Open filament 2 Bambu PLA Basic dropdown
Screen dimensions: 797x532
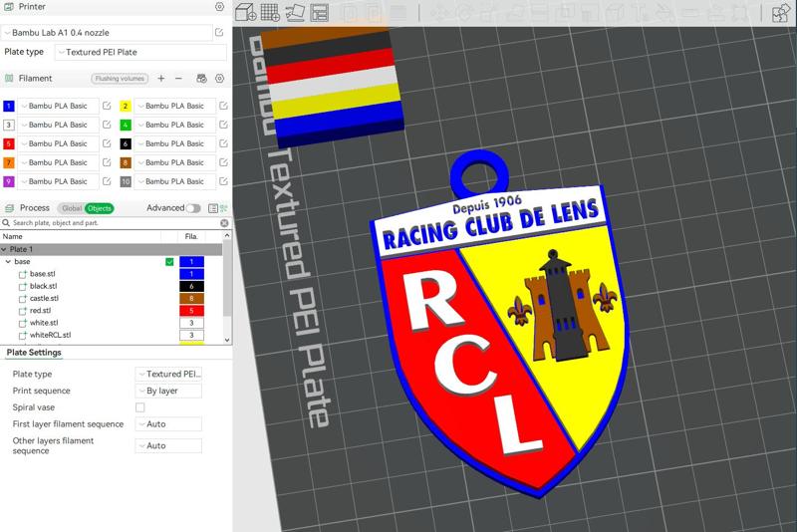(x=175, y=106)
